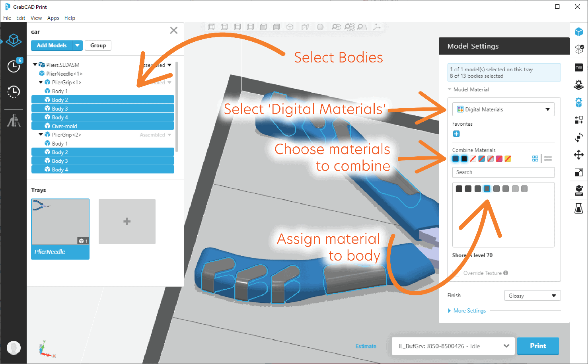Click the Print button

click(x=538, y=346)
